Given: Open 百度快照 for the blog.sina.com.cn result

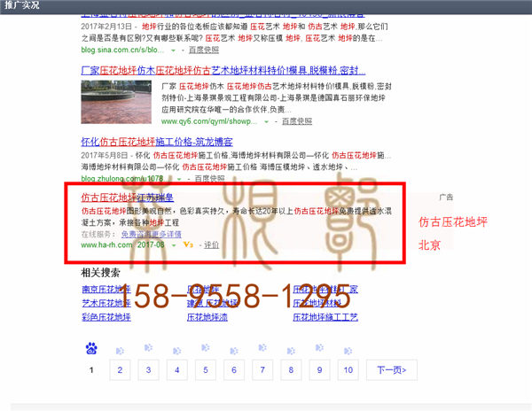Looking at the screenshot, I should [x=204, y=50].
